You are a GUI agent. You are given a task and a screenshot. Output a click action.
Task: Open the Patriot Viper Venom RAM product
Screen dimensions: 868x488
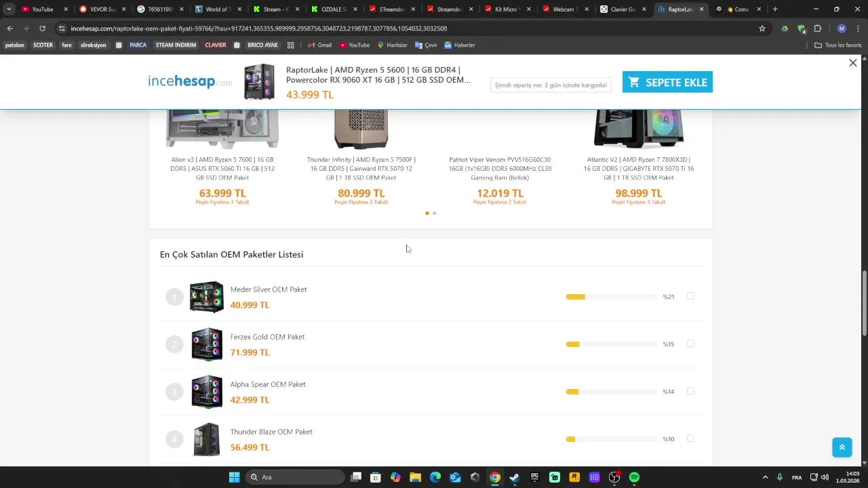click(500, 169)
